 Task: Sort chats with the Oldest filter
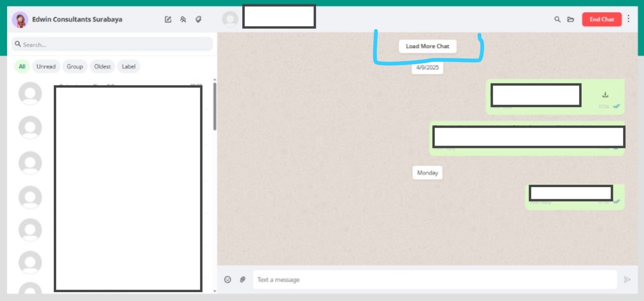[102, 66]
